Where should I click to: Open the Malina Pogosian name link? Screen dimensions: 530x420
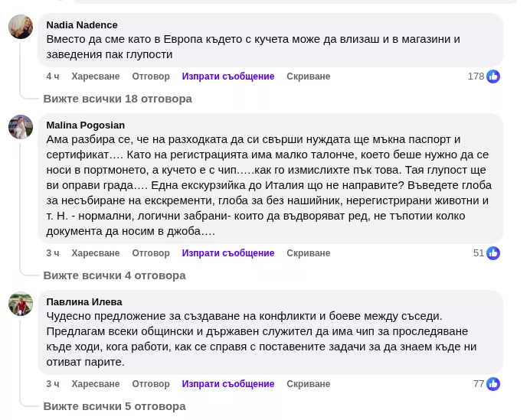pos(85,125)
